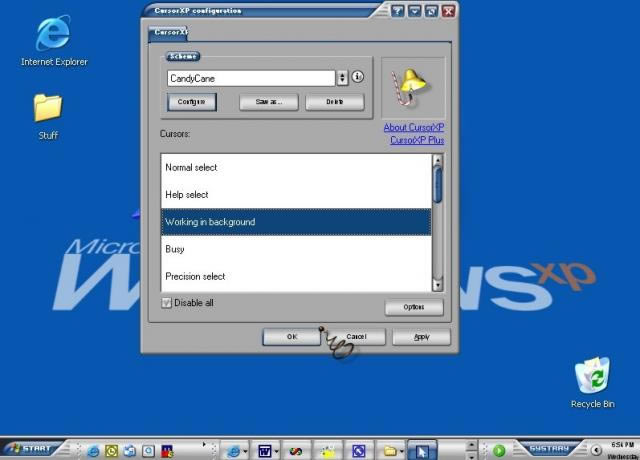The width and height of the screenshot is (640, 460).
Task: Click the scheme info icon
Action: pyautogui.click(x=358, y=76)
